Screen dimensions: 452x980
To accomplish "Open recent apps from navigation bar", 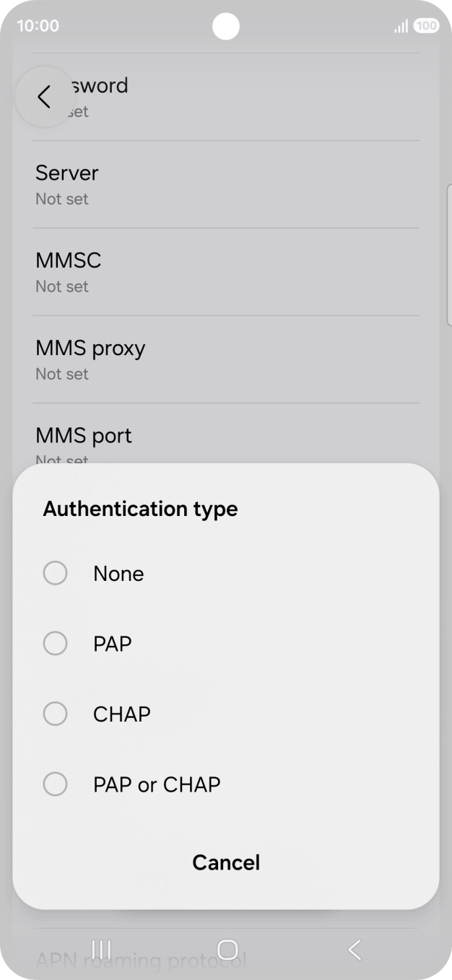I will tap(101, 950).
